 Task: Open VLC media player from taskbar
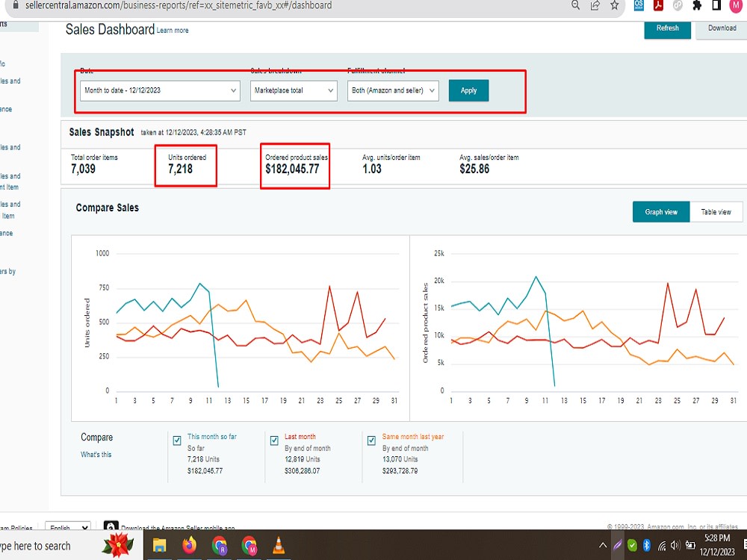click(x=279, y=545)
